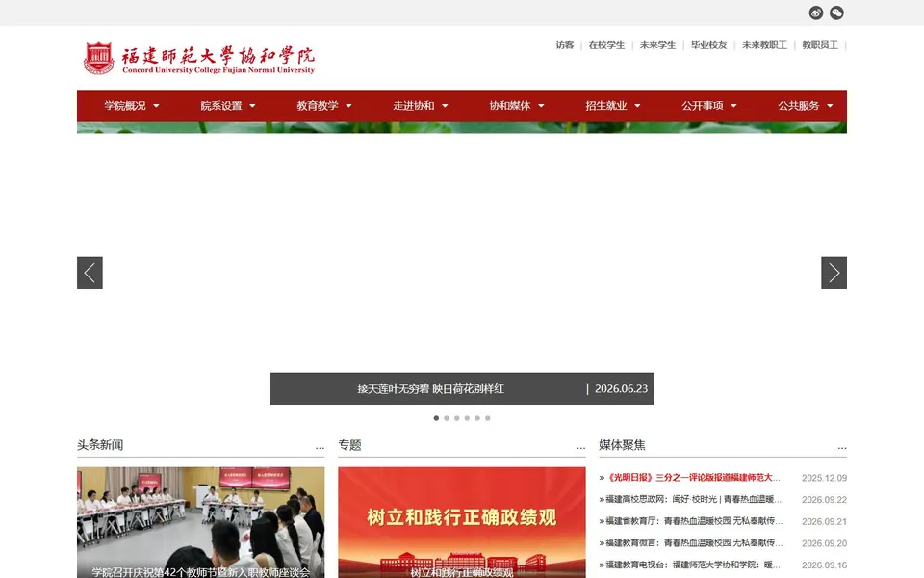This screenshot has height=578, width=924.
Task: Click the college logo emblem
Action: coord(98,58)
